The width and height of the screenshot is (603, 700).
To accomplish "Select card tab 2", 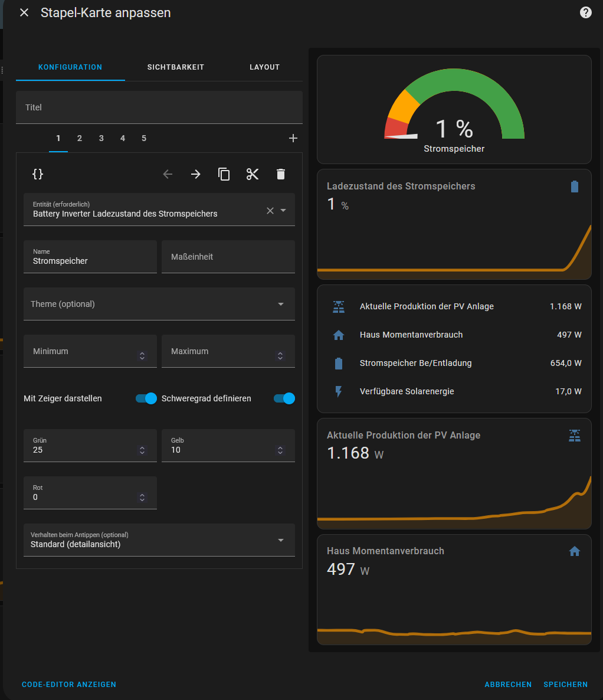I will 80,138.
